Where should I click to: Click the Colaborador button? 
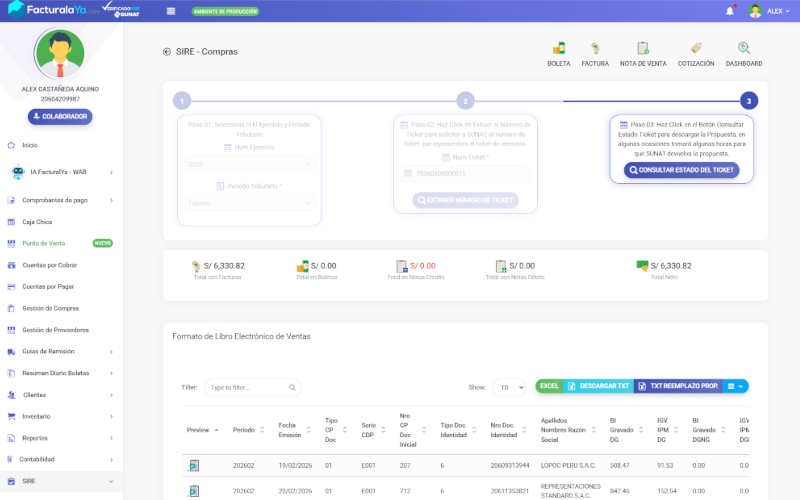pos(60,117)
